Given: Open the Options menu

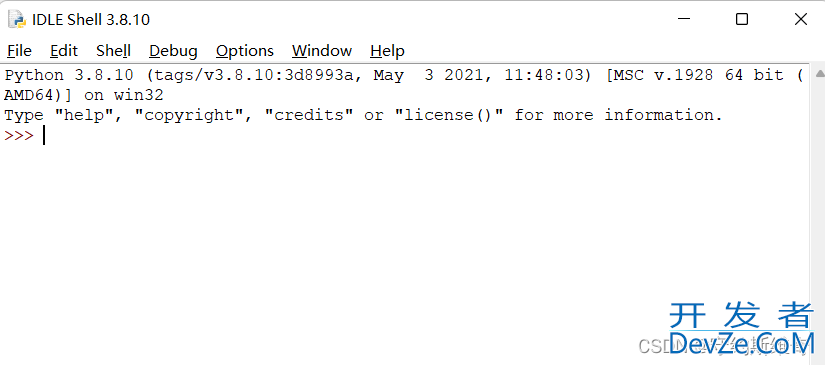Looking at the screenshot, I should coord(245,51).
